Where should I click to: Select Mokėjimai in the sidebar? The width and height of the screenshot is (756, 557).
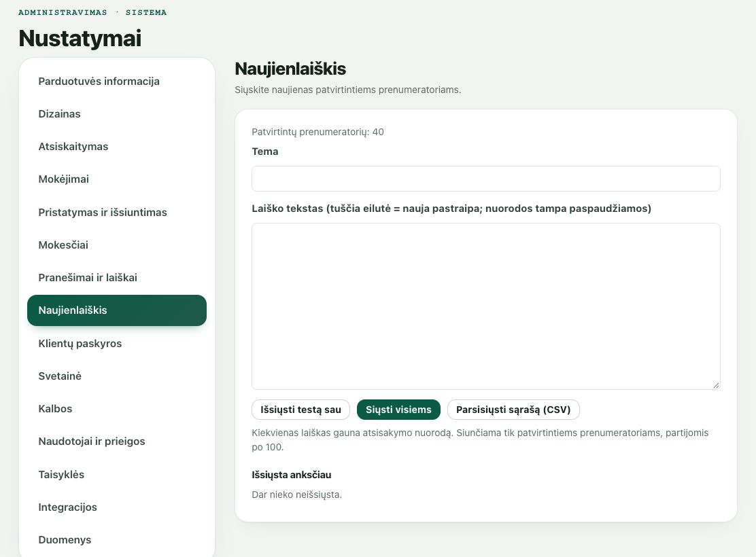117,179
